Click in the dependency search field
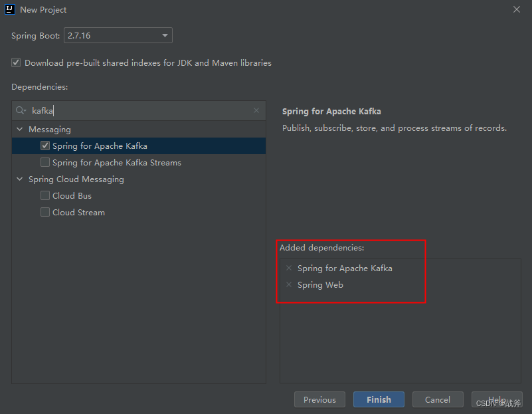The width and height of the screenshot is (532, 414). (x=139, y=110)
